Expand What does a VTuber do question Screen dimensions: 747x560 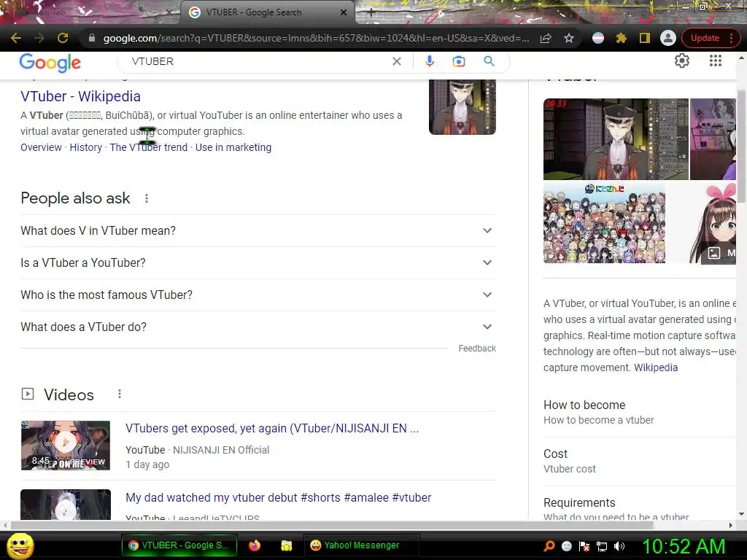[258, 327]
